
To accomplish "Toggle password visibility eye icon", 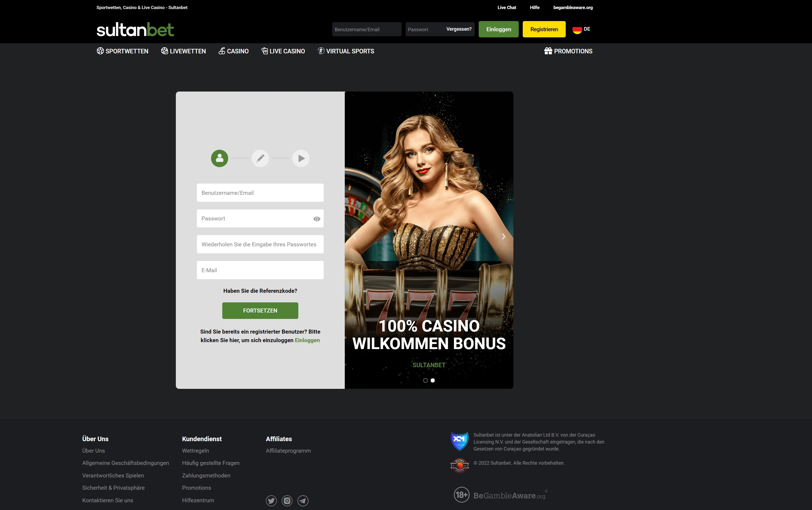I will pyautogui.click(x=317, y=219).
